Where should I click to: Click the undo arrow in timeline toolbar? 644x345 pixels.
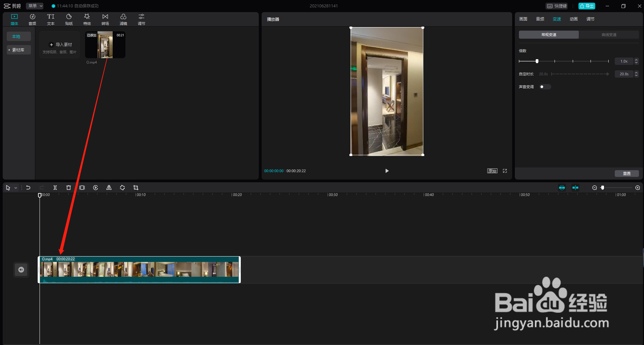28,188
